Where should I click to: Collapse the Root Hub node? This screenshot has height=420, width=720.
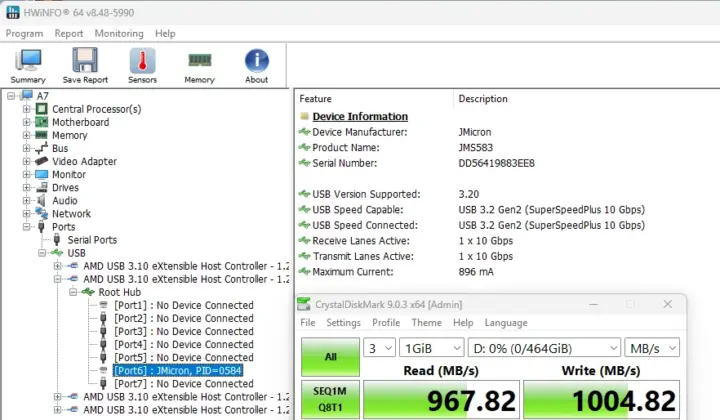(73, 292)
